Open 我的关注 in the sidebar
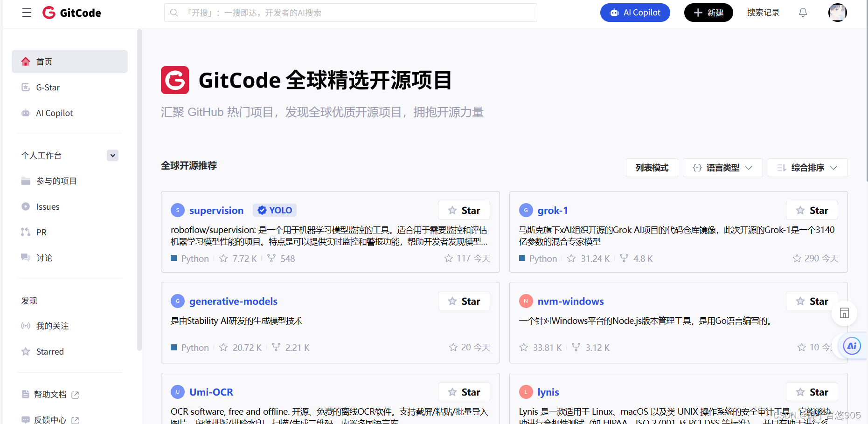The width and height of the screenshot is (868, 424). click(52, 326)
